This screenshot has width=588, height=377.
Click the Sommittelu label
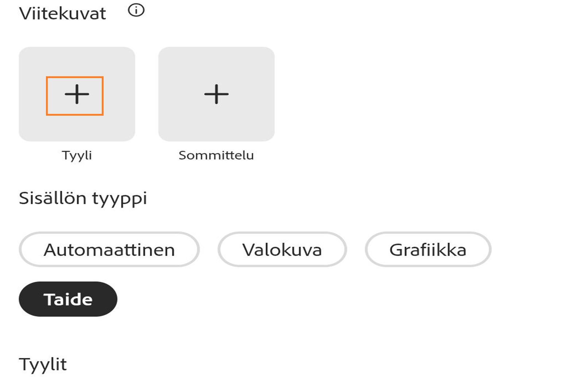pyautogui.click(x=216, y=155)
